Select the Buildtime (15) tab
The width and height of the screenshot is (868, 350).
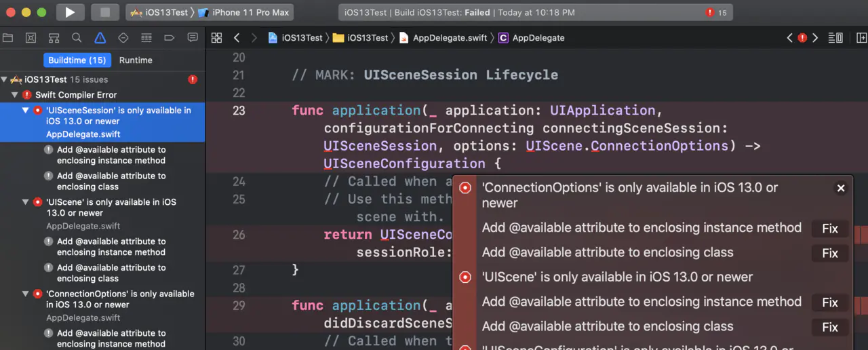tap(77, 60)
